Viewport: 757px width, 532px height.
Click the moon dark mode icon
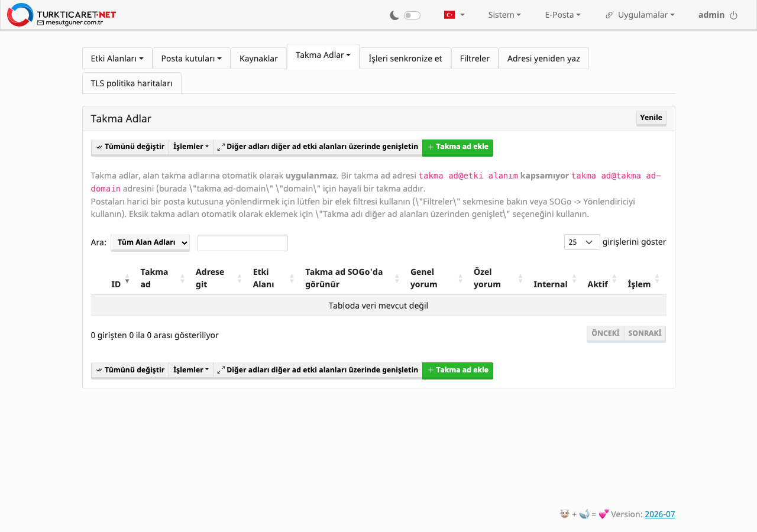(394, 15)
